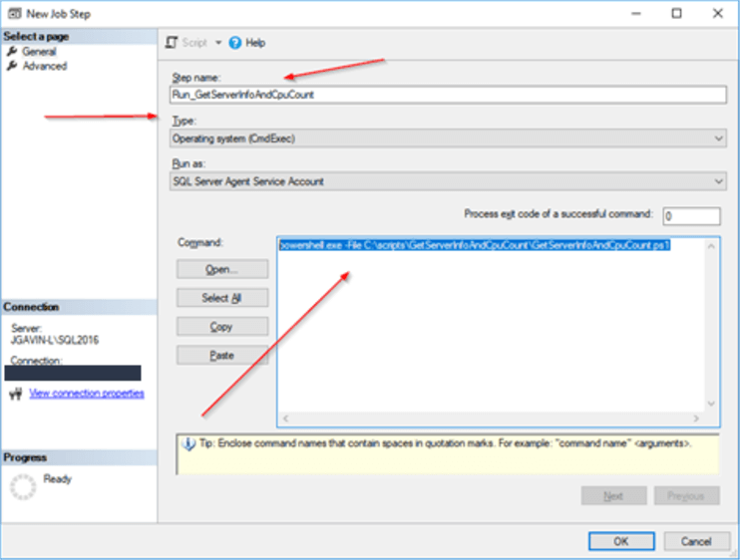The image size is (740, 560).
Task: Click the OK button
Action: pos(621,541)
